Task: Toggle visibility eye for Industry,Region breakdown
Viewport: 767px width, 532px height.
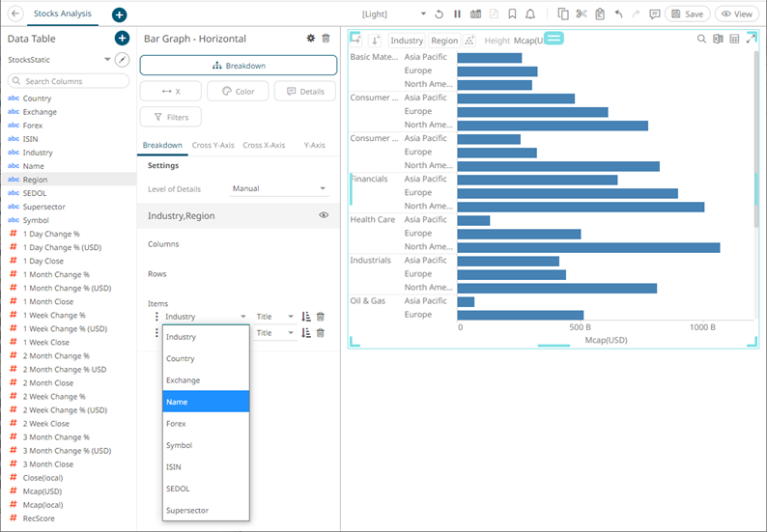Action: pyautogui.click(x=324, y=215)
